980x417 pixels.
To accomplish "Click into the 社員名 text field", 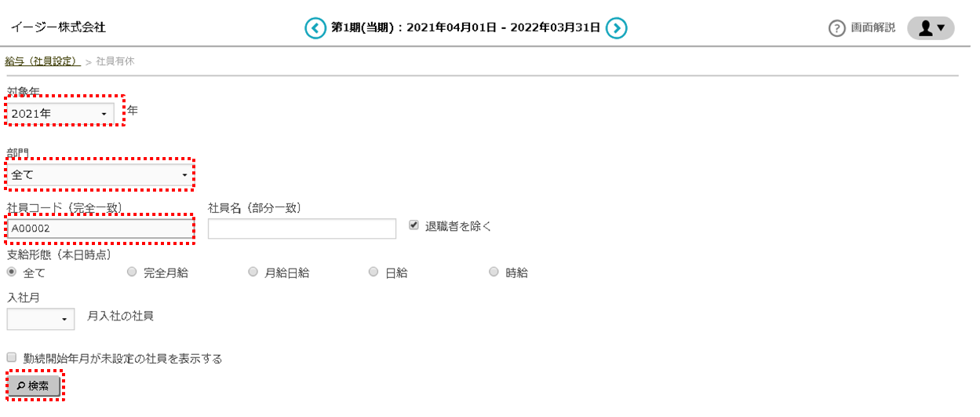I will coord(301,229).
